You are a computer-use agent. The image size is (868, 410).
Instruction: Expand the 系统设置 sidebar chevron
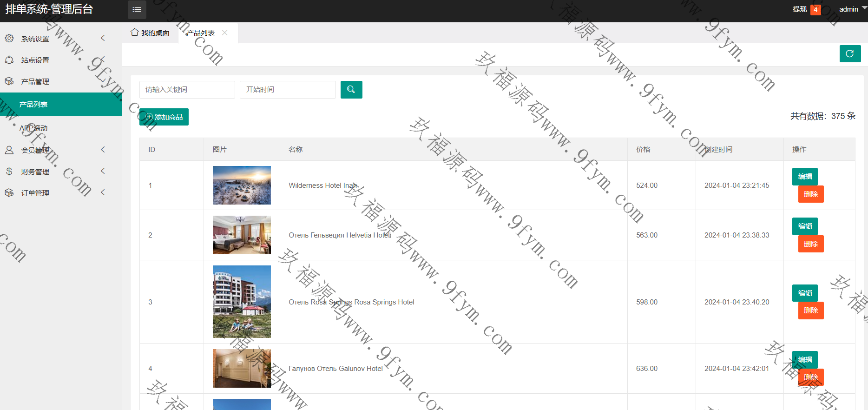click(x=103, y=38)
